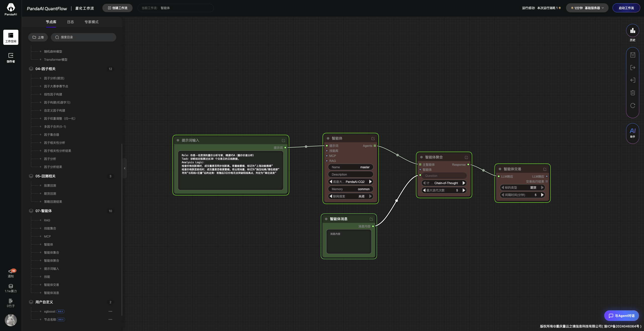Click the 启动工作流 button
Viewport: 644px width, 331px height.
[626, 8]
